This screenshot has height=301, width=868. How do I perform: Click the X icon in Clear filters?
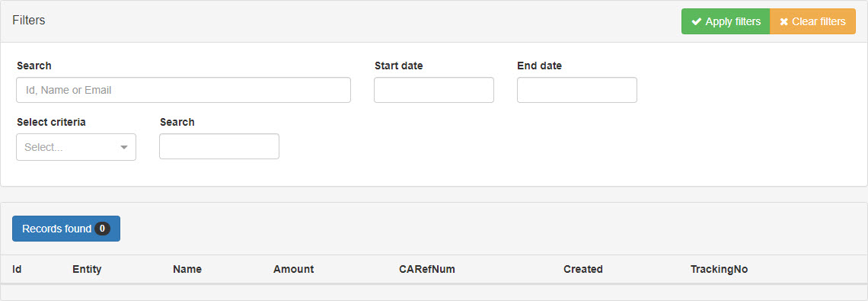click(x=783, y=22)
